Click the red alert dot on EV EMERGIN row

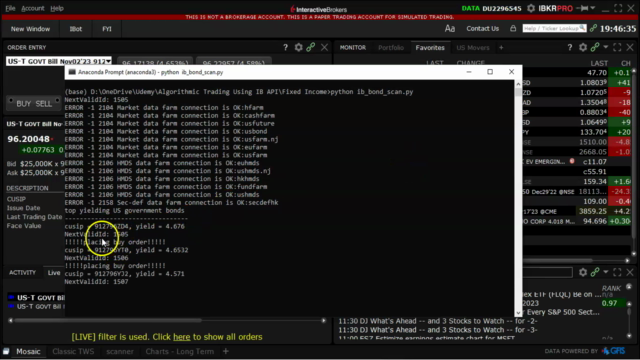tap(572, 161)
